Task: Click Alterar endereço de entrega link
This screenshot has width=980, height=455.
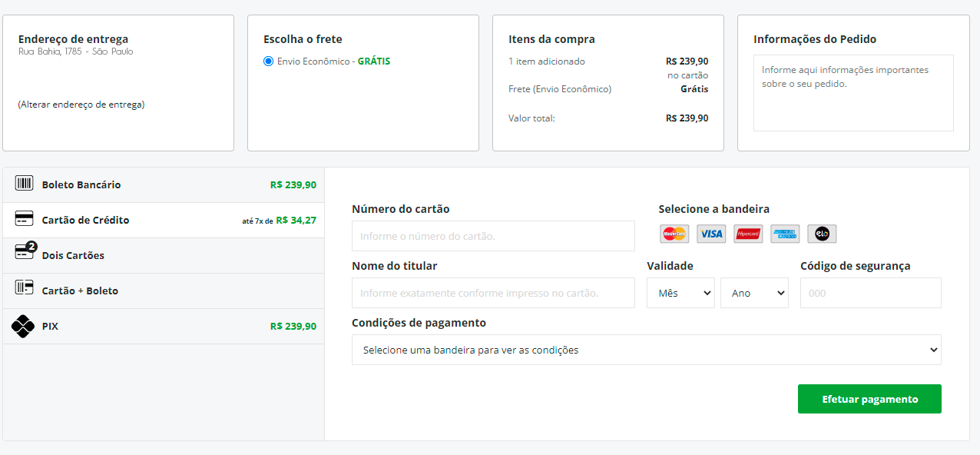Action: point(81,105)
